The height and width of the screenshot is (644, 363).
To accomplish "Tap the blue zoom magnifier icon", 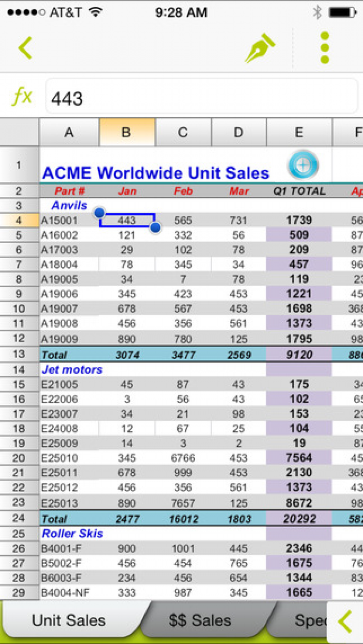I will click(x=303, y=165).
